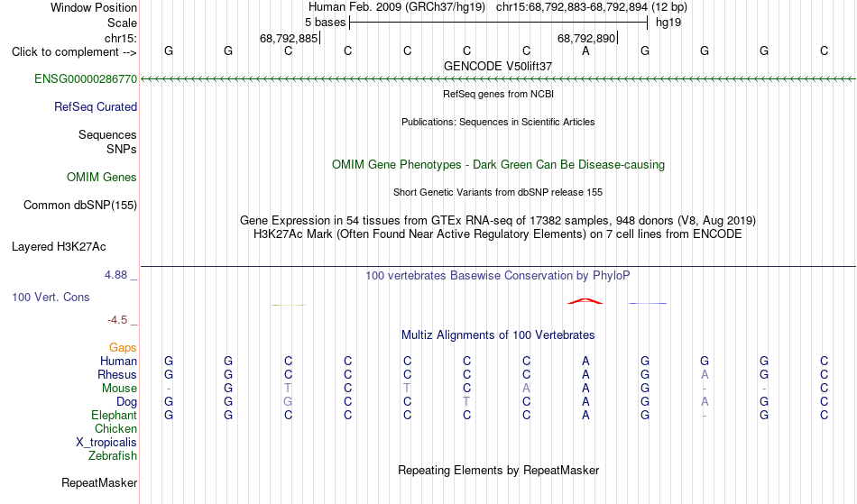857x504 pixels.
Task: Click the Layered H3K27Ac track label
Action: coord(59,247)
